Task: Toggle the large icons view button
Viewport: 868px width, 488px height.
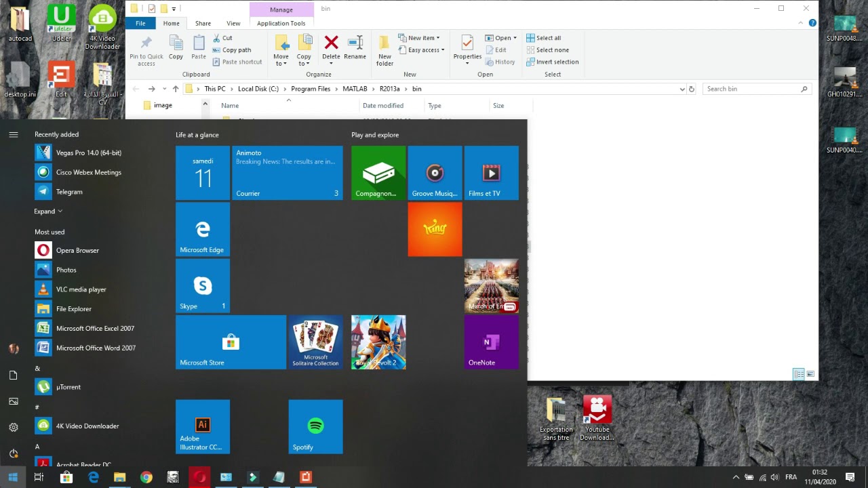Action: 810,374
